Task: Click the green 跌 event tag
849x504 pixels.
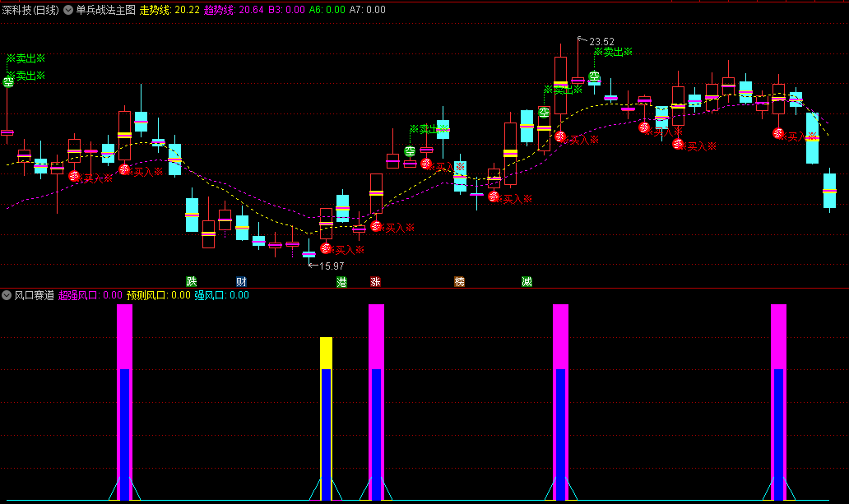Action: 192,281
